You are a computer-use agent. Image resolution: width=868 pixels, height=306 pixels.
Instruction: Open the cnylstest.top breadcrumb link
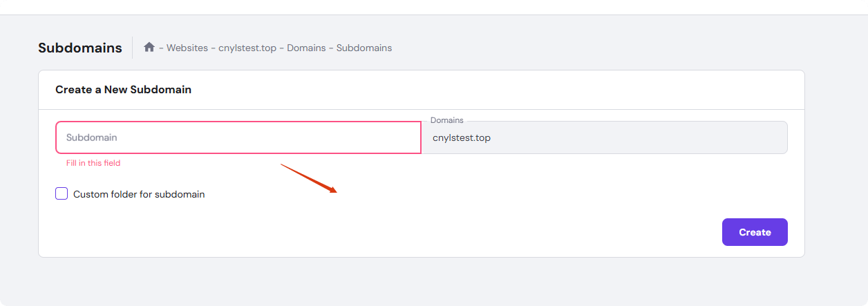[247, 48]
